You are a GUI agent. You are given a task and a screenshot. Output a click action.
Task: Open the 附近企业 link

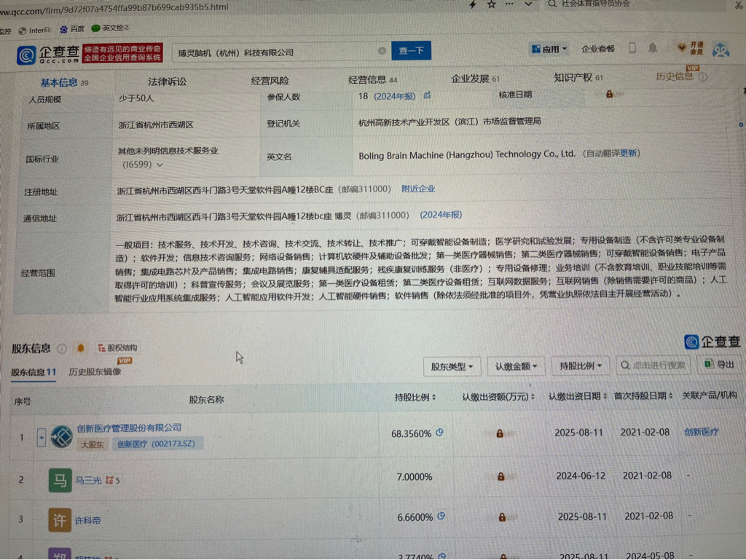point(417,189)
